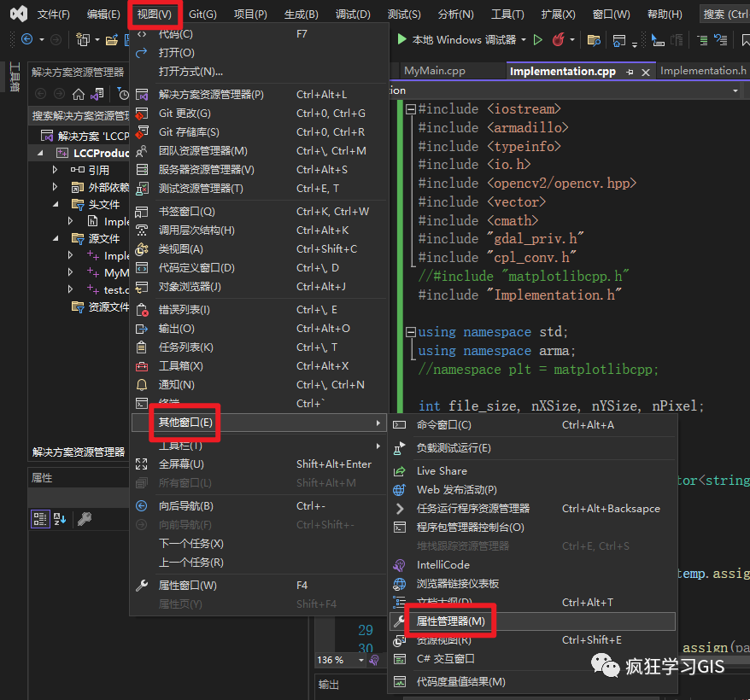Pin the Implementation.cpp tab

(x=630, y=73)
